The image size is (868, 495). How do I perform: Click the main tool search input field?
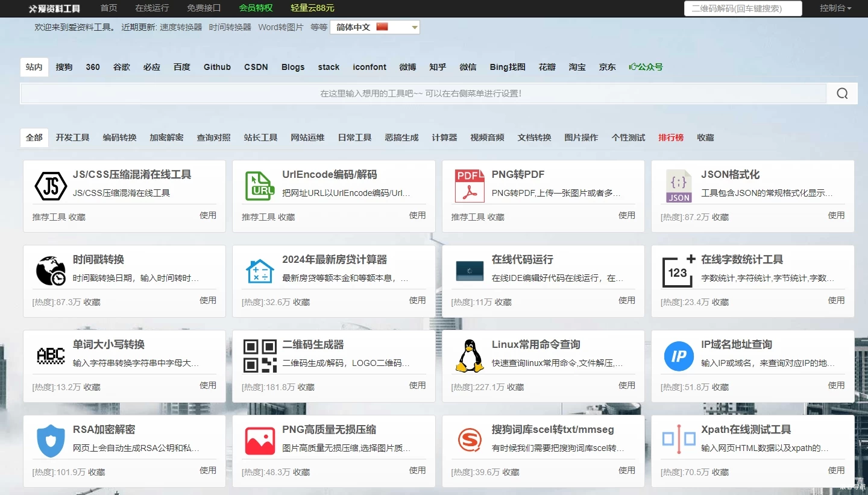[422, 93]
